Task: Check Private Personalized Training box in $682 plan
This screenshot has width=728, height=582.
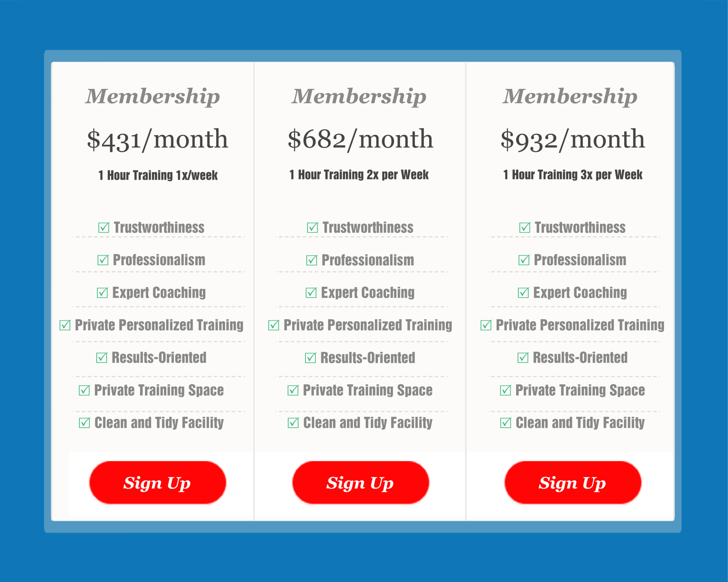Action: coord(274,325)
